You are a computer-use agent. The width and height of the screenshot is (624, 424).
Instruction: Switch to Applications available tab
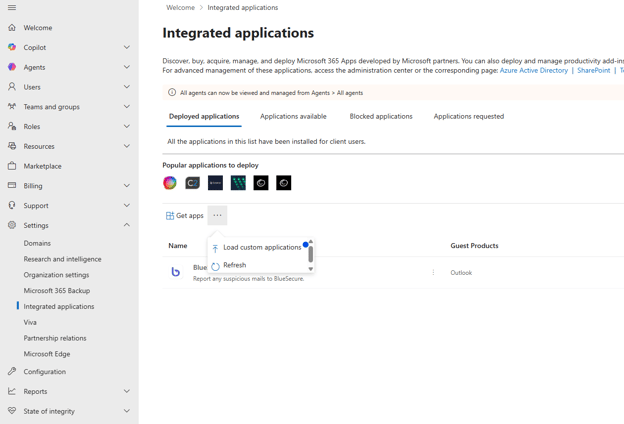[x=293, y=116]
